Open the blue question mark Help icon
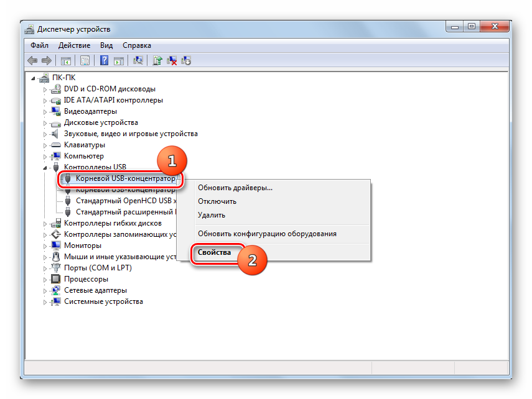 pos(104,60)
